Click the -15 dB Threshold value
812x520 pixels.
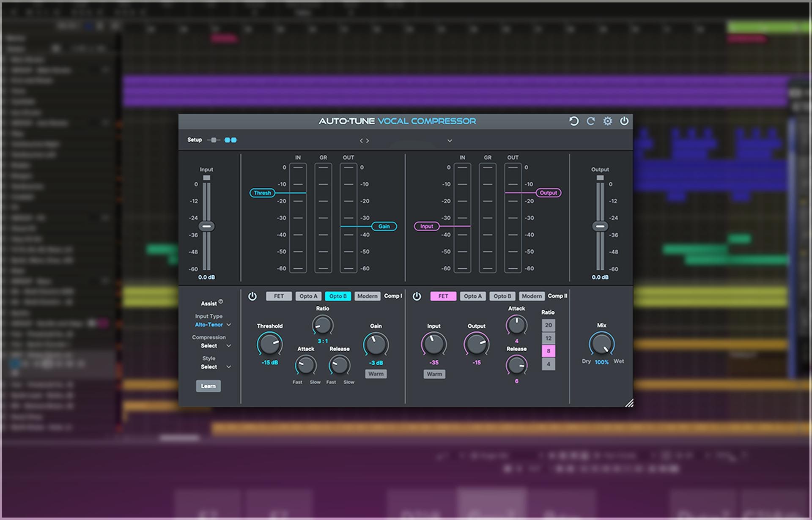pos(270,363)
